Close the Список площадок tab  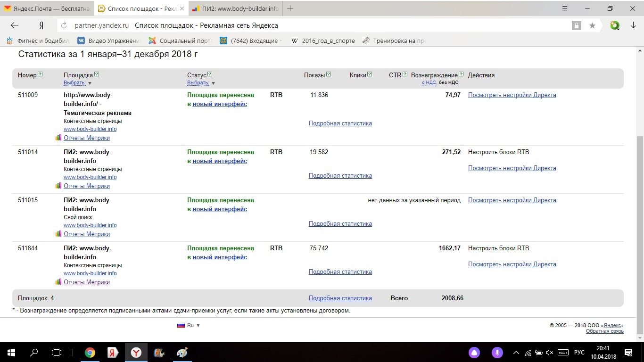(182, 8)
